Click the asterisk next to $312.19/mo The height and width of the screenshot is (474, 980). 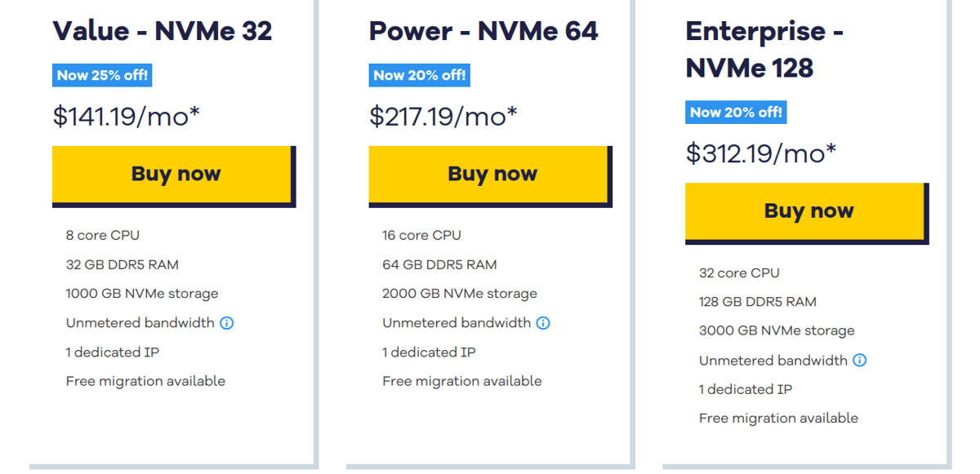(x=829, y=147)
